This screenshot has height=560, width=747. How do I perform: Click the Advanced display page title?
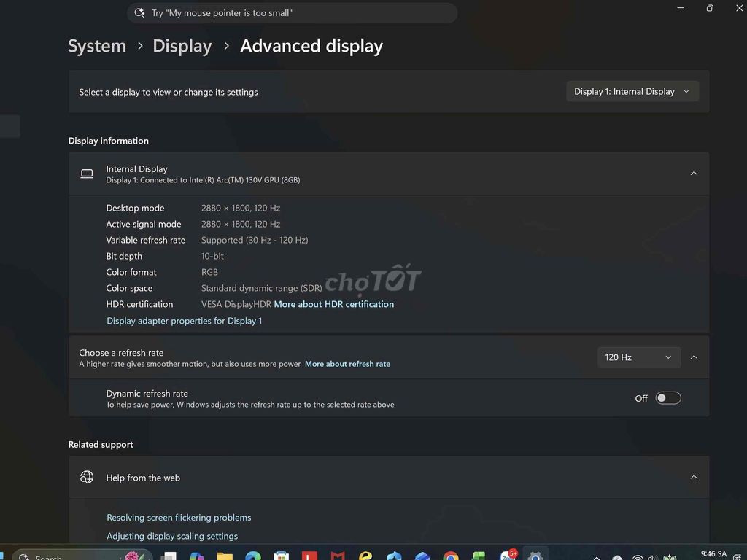311,46
